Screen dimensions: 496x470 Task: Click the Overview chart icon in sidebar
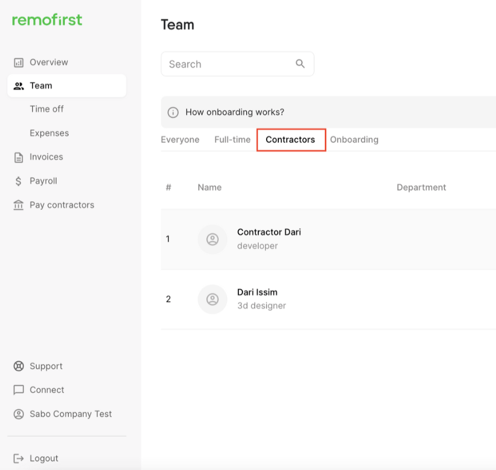click(x=18, y=62)
